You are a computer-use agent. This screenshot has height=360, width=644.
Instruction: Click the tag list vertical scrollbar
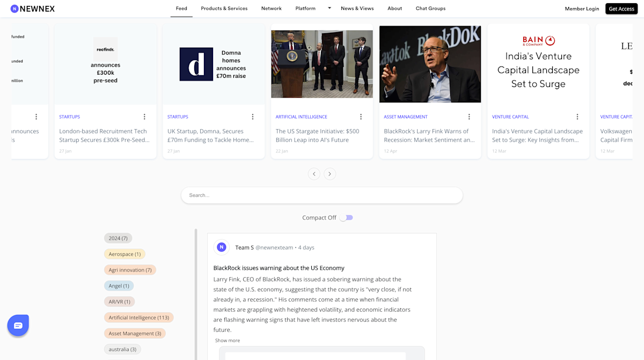[196, 295]
